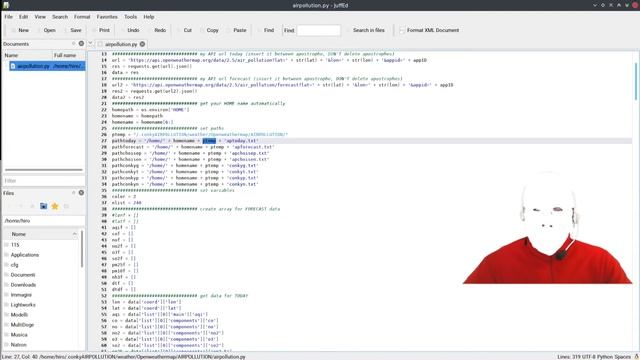Image resolution: width=640 pixels, height=360 pixels.
Task: Click code line 22 'homepath = os.environ'
Action: click(151, 110)
